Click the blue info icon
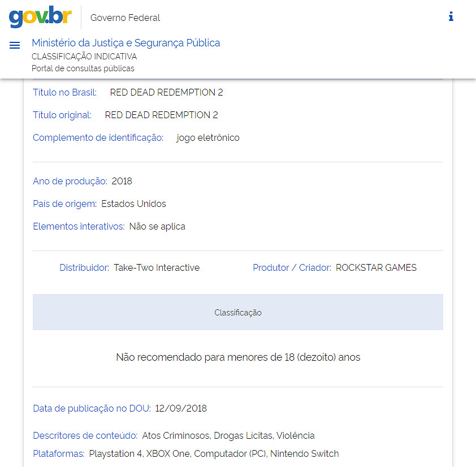 (451, 16)
